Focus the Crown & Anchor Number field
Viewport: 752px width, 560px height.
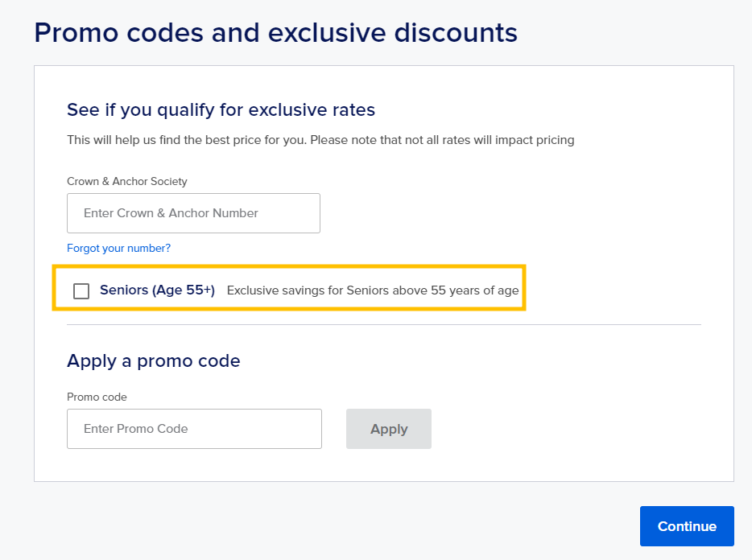click(193, 213)
